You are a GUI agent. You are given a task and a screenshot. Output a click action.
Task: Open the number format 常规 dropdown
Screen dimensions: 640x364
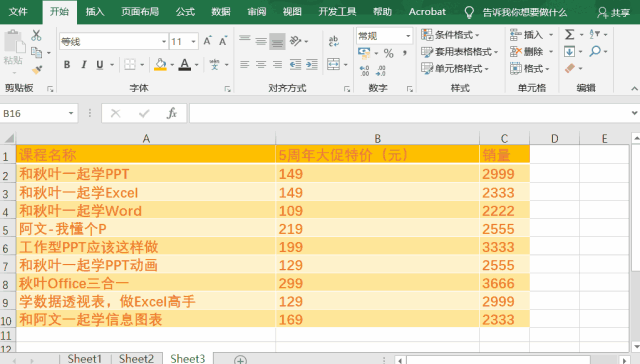tap(408, 36)
